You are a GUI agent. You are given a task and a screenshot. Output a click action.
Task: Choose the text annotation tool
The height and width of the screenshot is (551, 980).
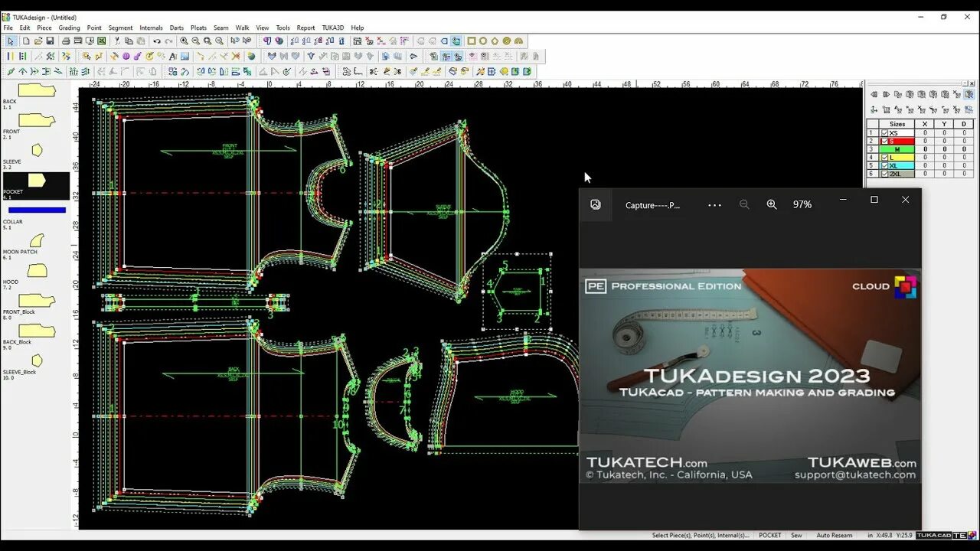tap(173, 56)
